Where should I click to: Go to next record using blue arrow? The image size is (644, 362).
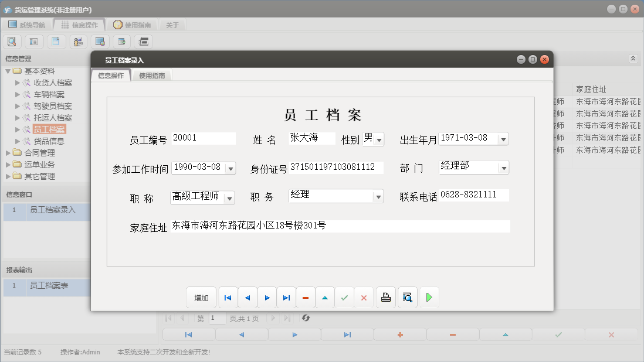pyautogui.click(x=267, y=297)
